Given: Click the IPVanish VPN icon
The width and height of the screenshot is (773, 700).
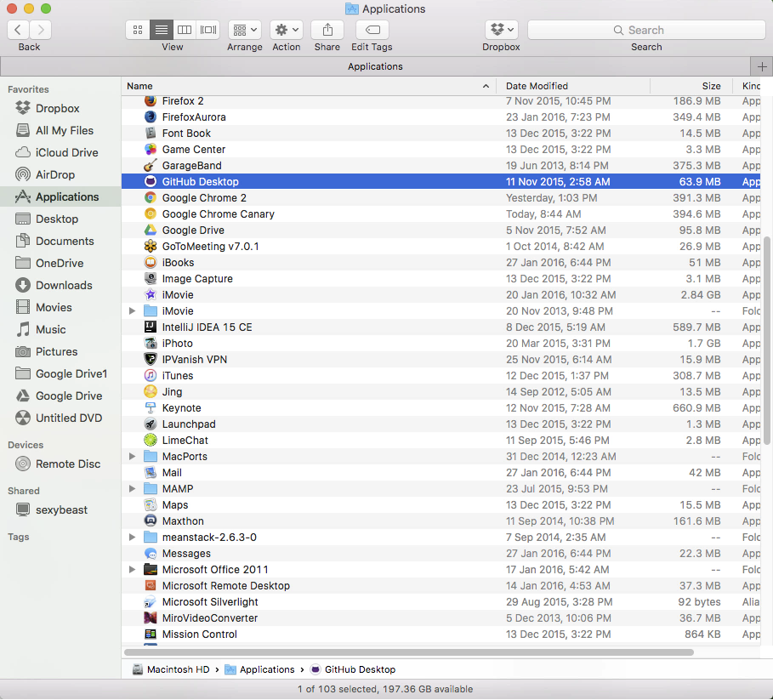Looking at the screenshot, I should pos(151,360).
